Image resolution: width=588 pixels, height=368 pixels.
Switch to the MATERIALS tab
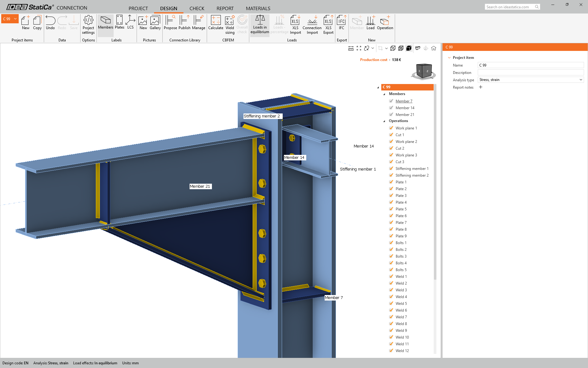coord(258,8)
